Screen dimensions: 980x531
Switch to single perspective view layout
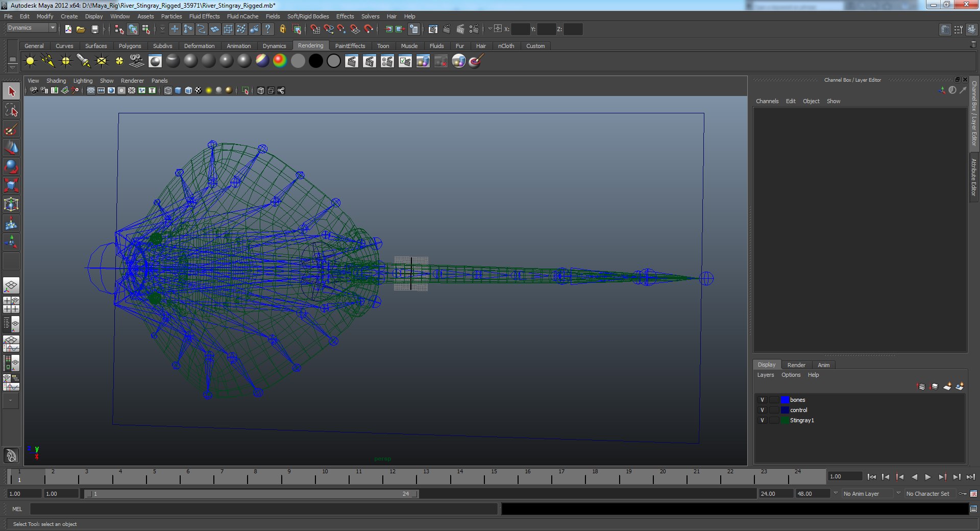[11, 286]
